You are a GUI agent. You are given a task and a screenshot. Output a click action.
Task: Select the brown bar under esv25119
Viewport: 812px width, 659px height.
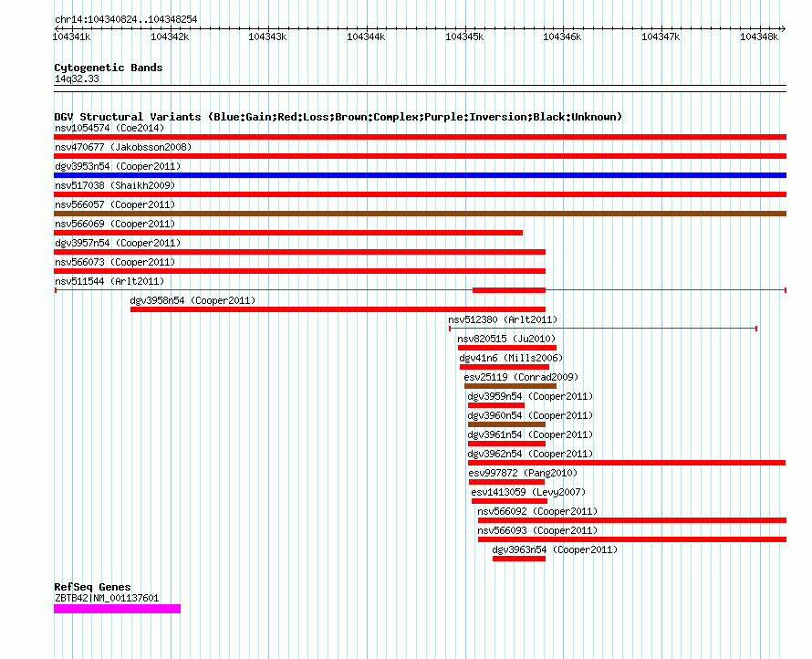click(511, 386)
